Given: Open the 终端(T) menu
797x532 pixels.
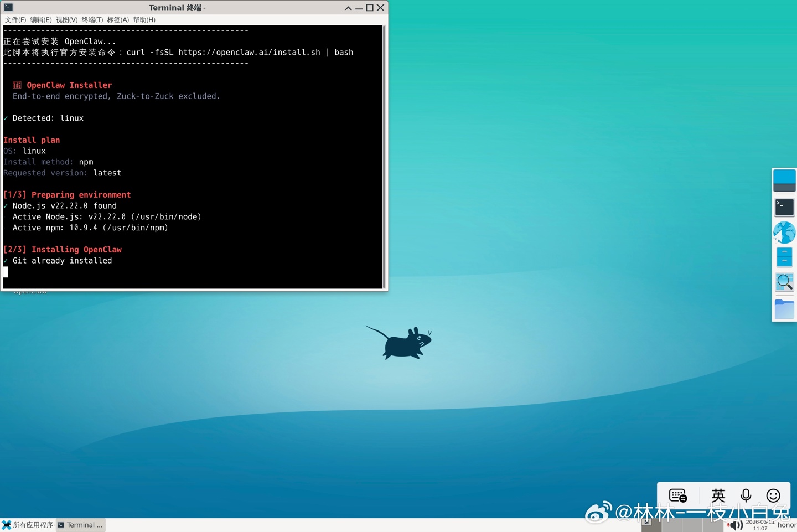Looking at the screenshot, I should click(92, 19).
